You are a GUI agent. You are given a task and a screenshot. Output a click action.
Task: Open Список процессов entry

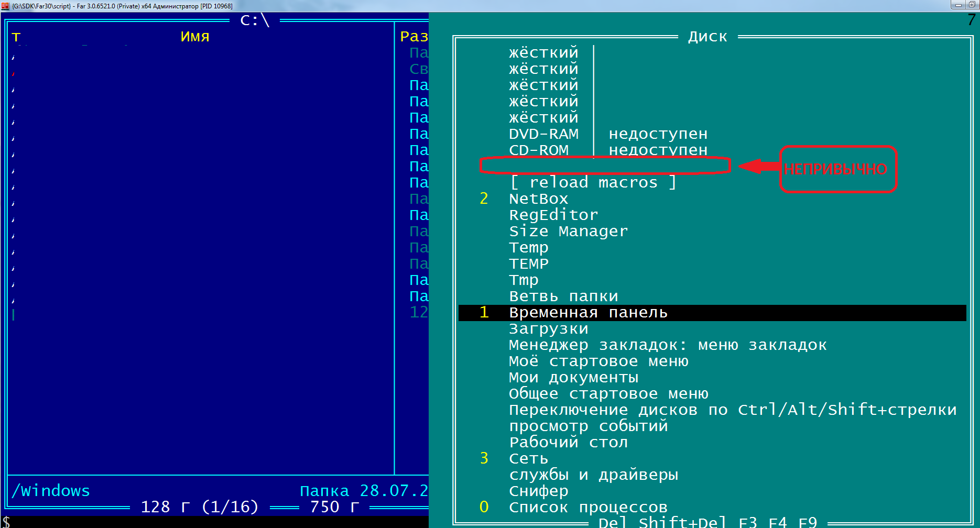click(588, 508)
